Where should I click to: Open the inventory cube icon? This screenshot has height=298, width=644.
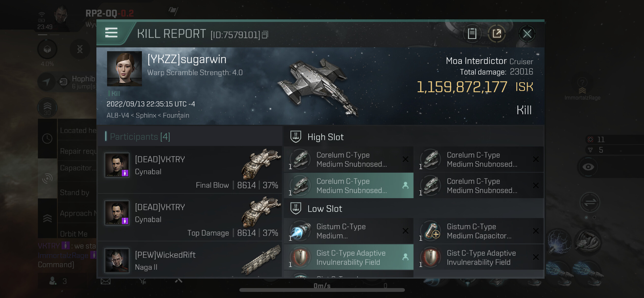click(47, 49)
